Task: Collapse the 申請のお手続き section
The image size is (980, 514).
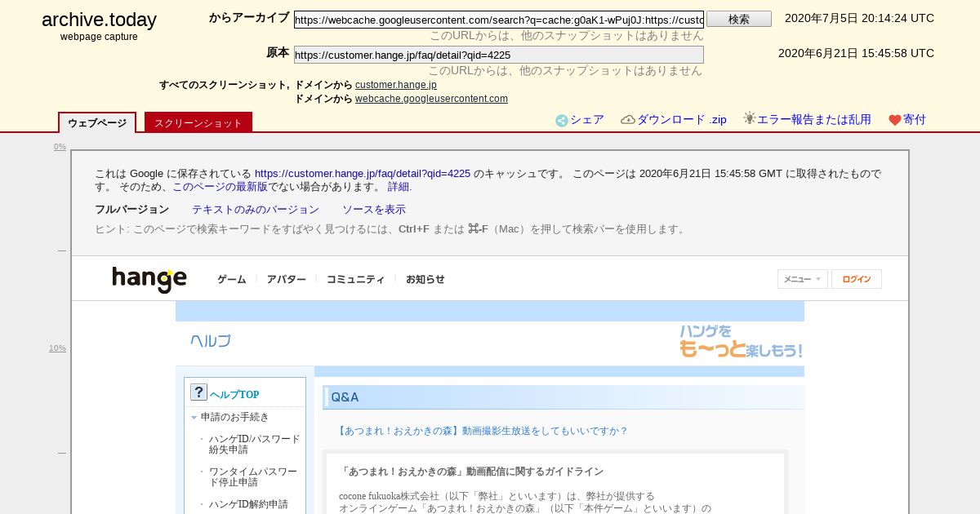Action: point(194,417)
